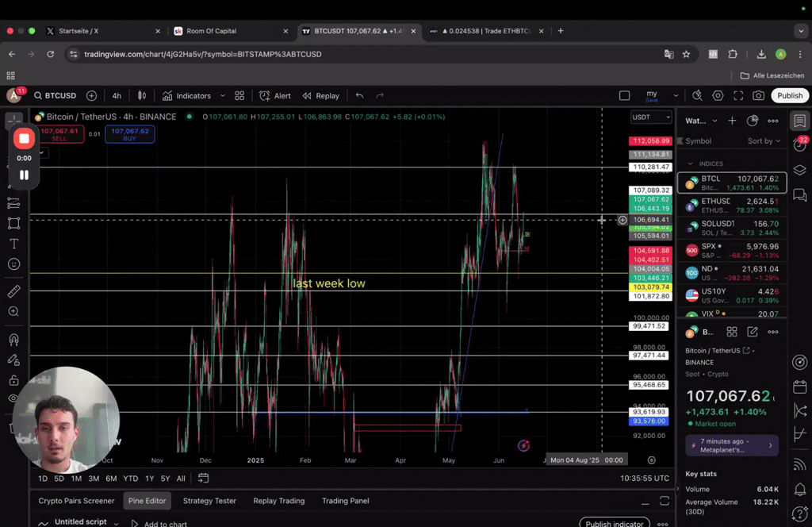Select the 1D date range
The image size is (812, 527).
click(x=43, y=479)
